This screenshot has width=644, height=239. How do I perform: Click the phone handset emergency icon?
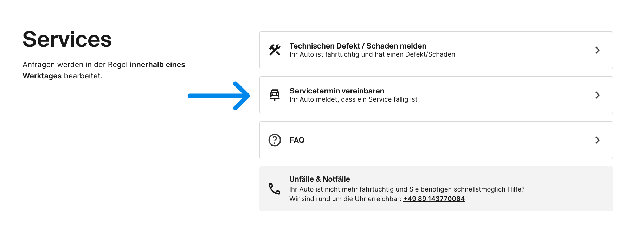pos(274,189)
